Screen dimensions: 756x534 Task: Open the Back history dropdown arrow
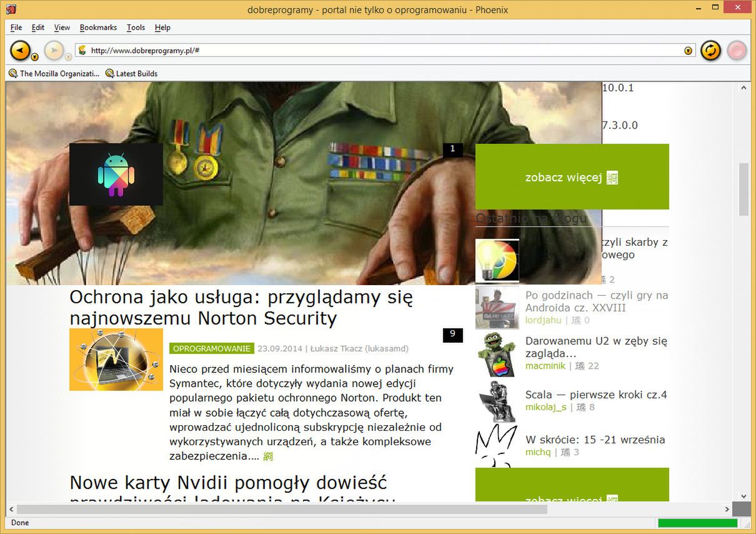[34, 57]
